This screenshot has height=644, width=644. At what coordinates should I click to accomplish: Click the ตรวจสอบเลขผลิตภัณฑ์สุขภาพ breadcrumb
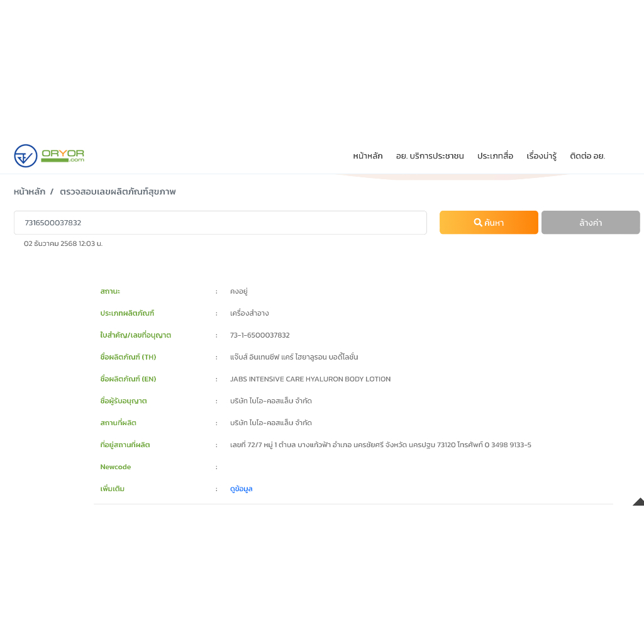[118, 192]
